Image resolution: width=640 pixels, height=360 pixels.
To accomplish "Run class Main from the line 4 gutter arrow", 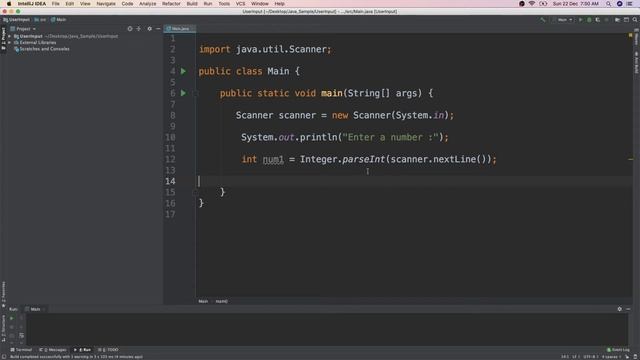I will pos(183,71).
